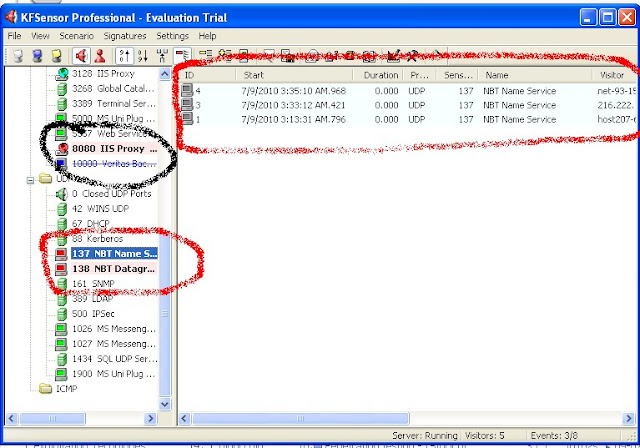Click the green icon next to 42 WINS UDP
Viewport: 640px width, 448px height.
pyautogui.click(x=62, y=209)
